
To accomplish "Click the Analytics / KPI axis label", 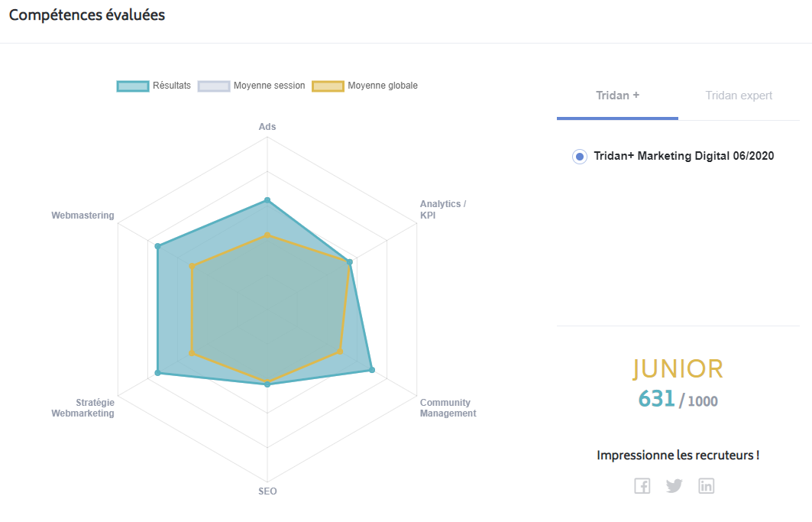I will pyautogui.click(x=443, y=209).
